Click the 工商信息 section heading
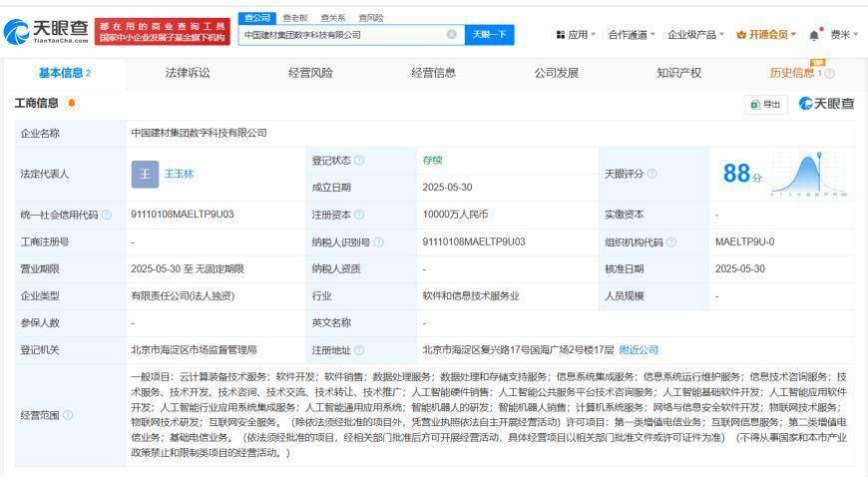 click(x=37, y=103)
